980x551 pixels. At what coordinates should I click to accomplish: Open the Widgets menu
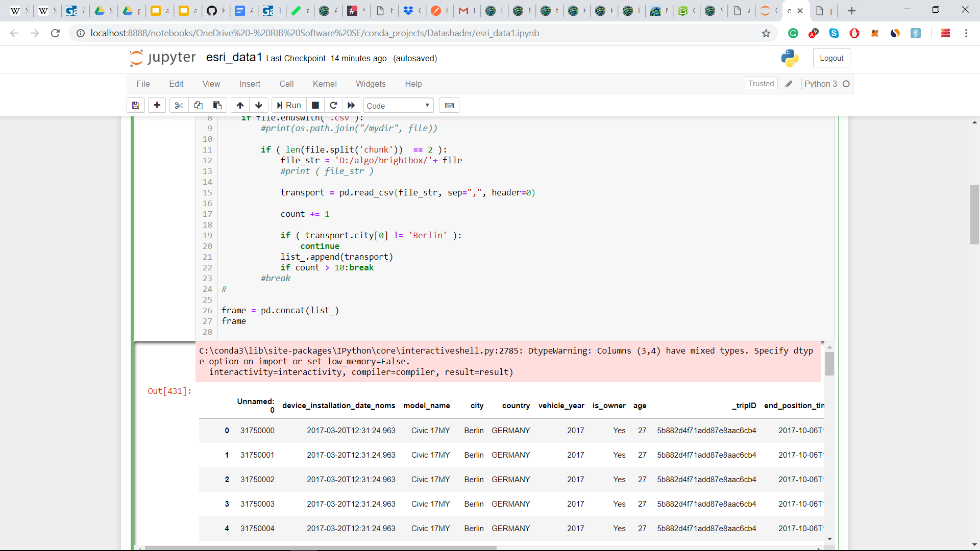click(x=371, y=84)
